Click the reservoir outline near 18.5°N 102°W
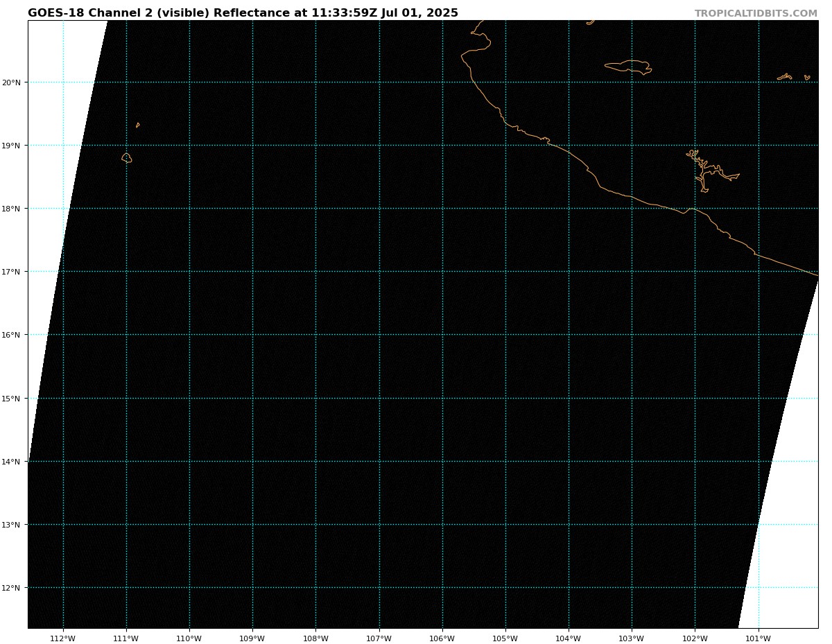Screen dimensions: 832x644 click(x=712, y=171)
